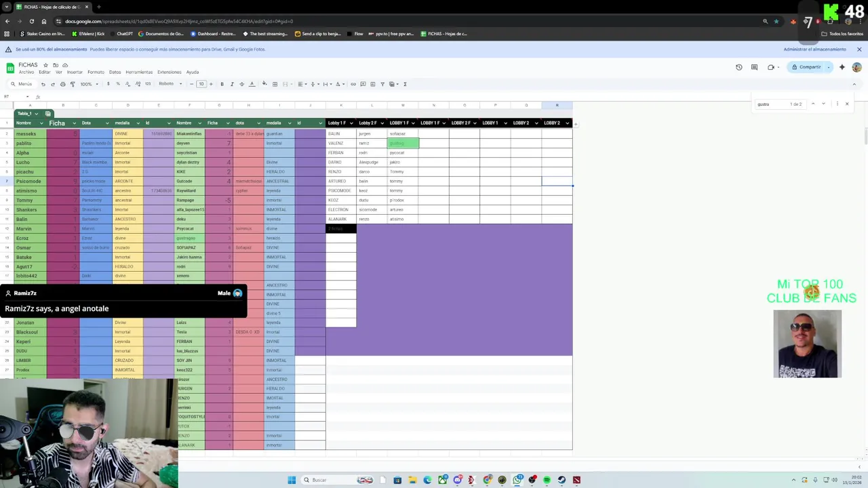Click the Menús search box
The height and width of the screenshot is (488, 868).
[x=22, y=84]
